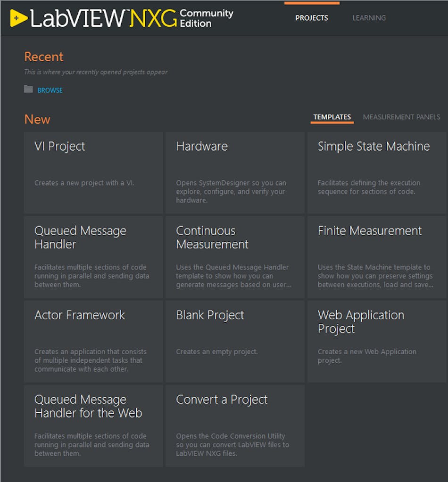This screenshot has height=482, width=448.
Task: Launch the Convert a Project utility
Action: tap(235, 425)
